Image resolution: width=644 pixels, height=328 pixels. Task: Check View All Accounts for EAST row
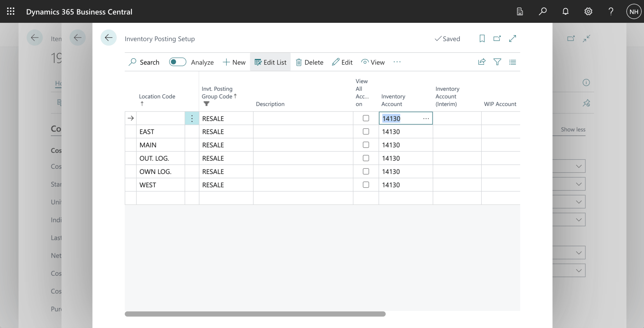pyautogui.click(x=366, y=132)
